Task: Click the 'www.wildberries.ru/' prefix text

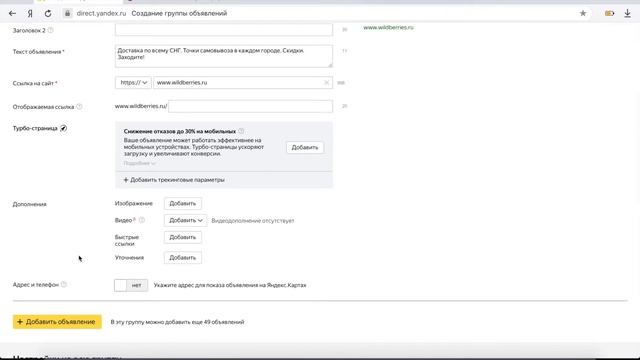Action: [141, 106]
